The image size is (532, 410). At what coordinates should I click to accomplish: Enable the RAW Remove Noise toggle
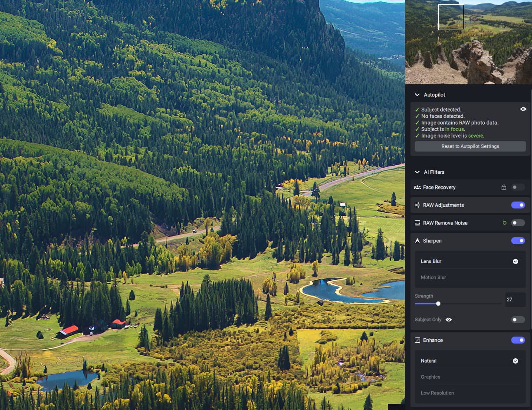point(518,223)
